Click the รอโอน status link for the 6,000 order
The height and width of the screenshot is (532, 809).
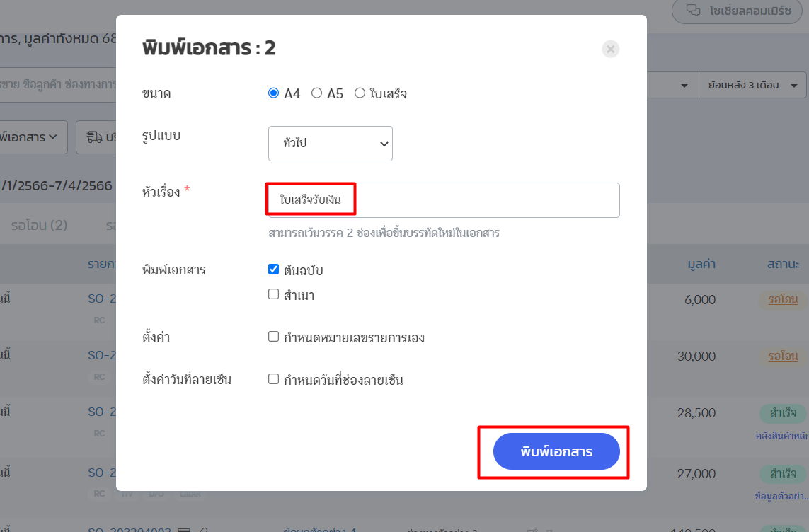point(783,299)
